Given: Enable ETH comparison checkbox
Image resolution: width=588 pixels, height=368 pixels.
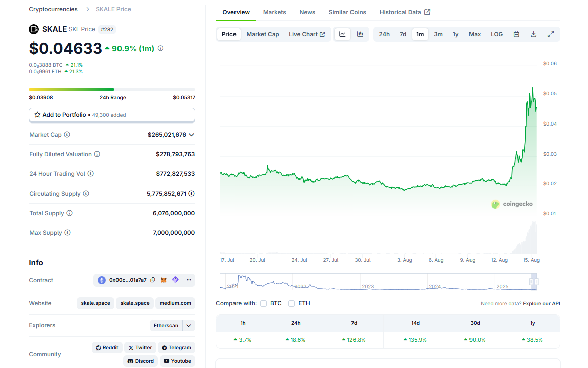Looking at the screenshot, I should click(291, 304).
